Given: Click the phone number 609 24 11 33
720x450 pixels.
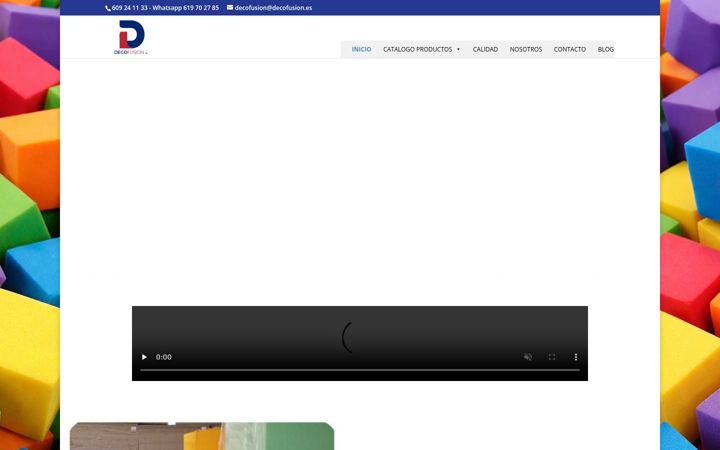Looking at the screenshot, I should coord(129,8).
